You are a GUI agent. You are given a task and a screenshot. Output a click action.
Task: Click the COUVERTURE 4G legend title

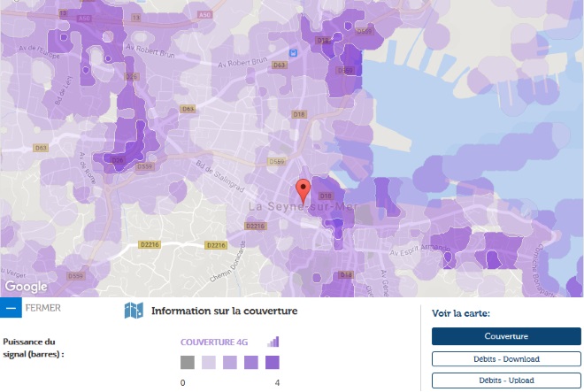click(214, 342)
